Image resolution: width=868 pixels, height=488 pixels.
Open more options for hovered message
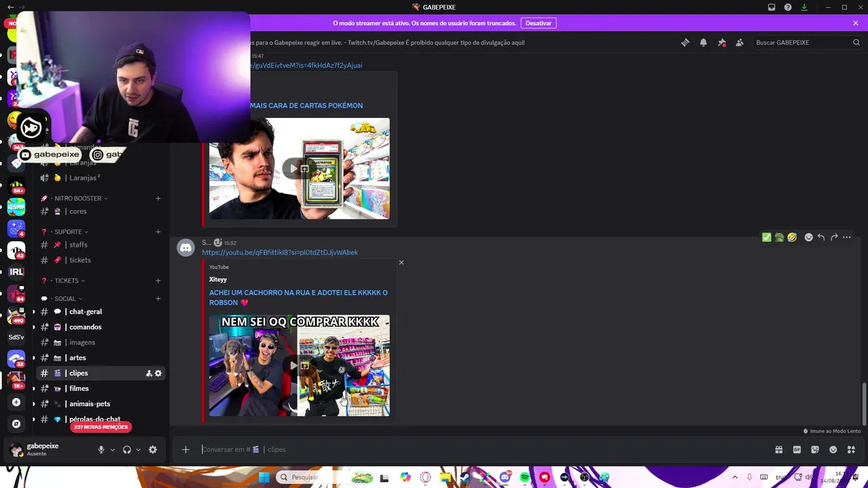point(847,237)
